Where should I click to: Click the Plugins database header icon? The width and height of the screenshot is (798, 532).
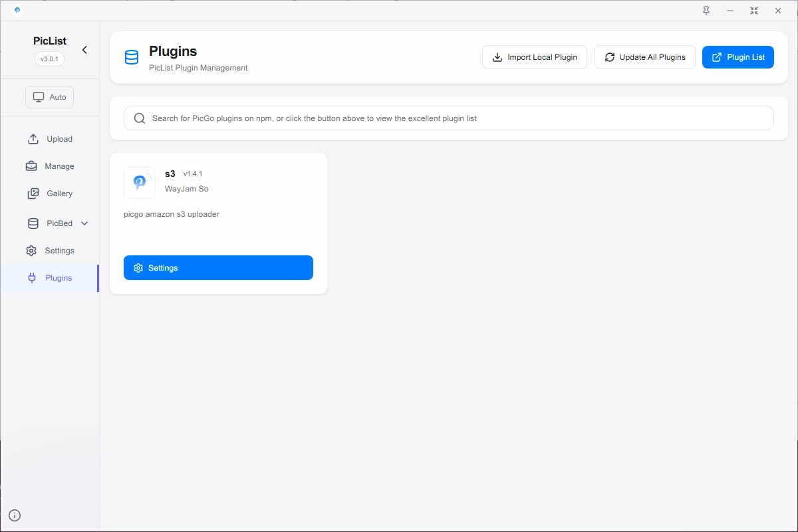point(132,57)
